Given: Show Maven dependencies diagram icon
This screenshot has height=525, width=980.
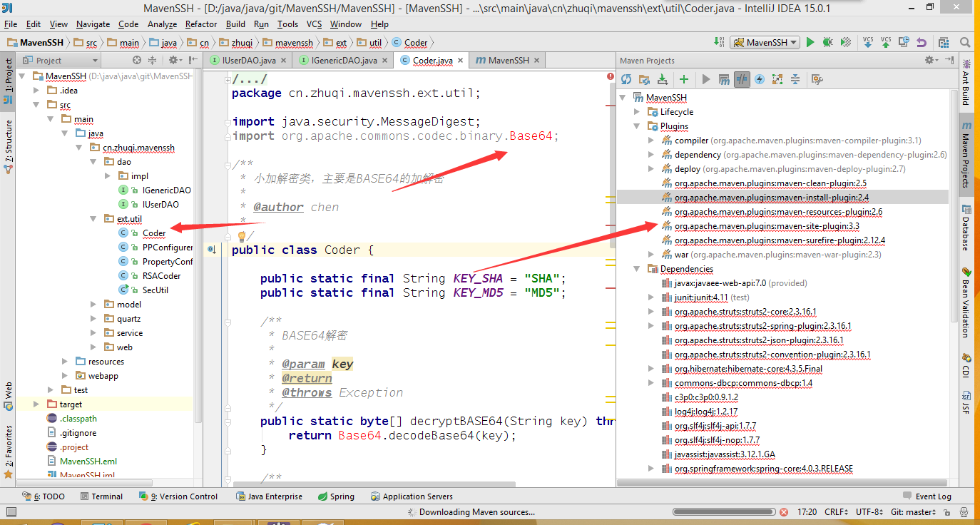Looking at the screenshot, I should pos(777,79).
